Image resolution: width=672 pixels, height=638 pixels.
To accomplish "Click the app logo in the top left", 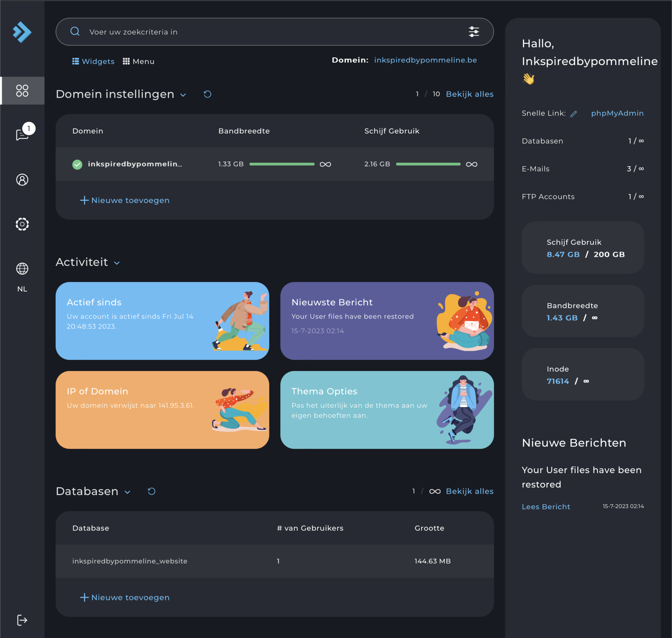I will pos(22,31).
